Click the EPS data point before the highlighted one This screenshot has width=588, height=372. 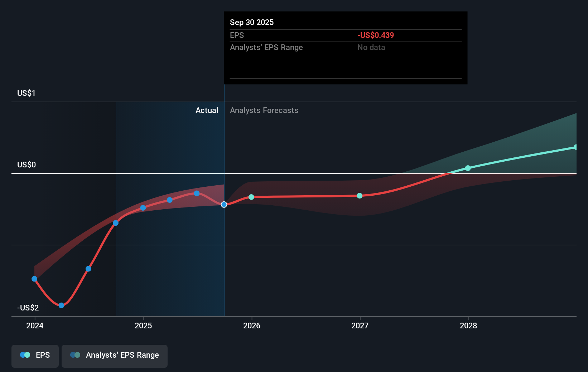tap(197, 194)
